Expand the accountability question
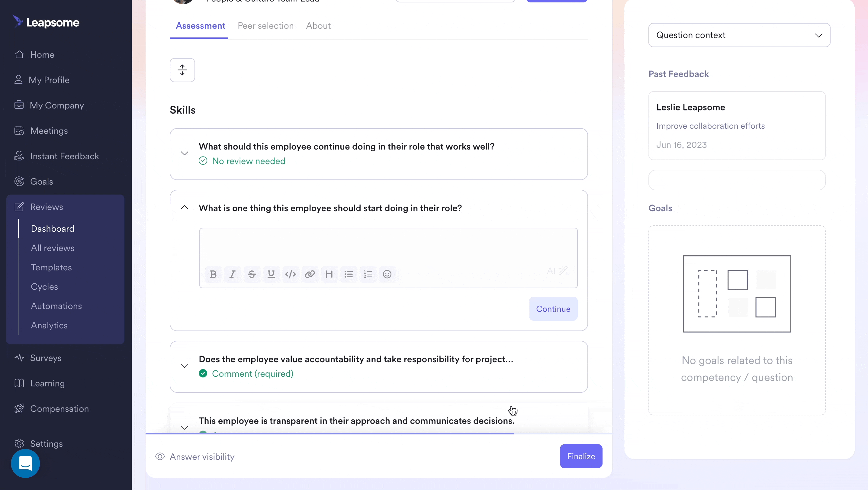This screenshot has height=490, width=868. click(185, 366)
